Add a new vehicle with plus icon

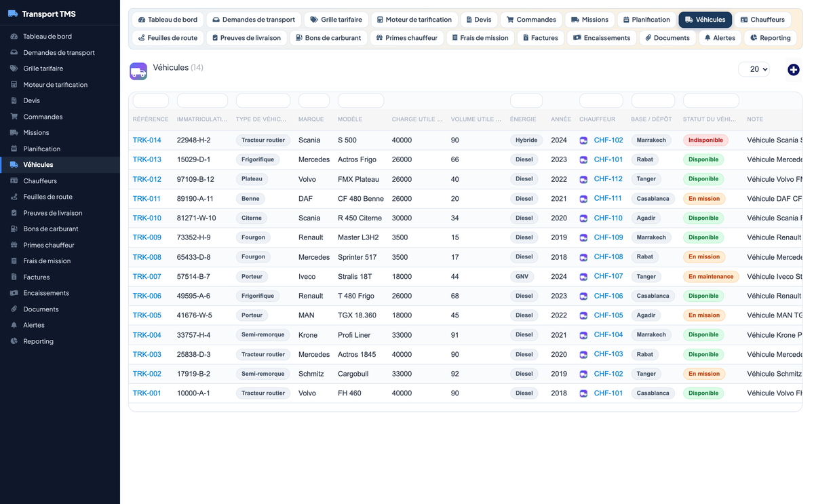(794, 70)
